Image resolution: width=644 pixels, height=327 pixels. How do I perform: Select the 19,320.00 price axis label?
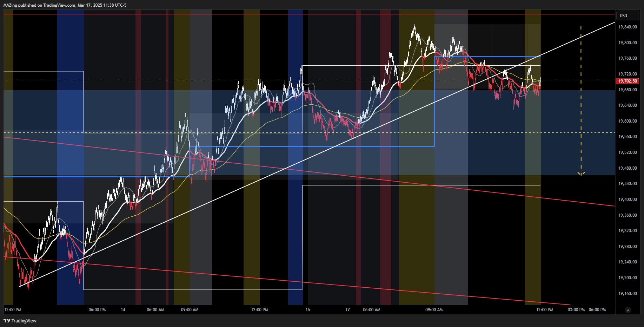(x=628, y=231)
